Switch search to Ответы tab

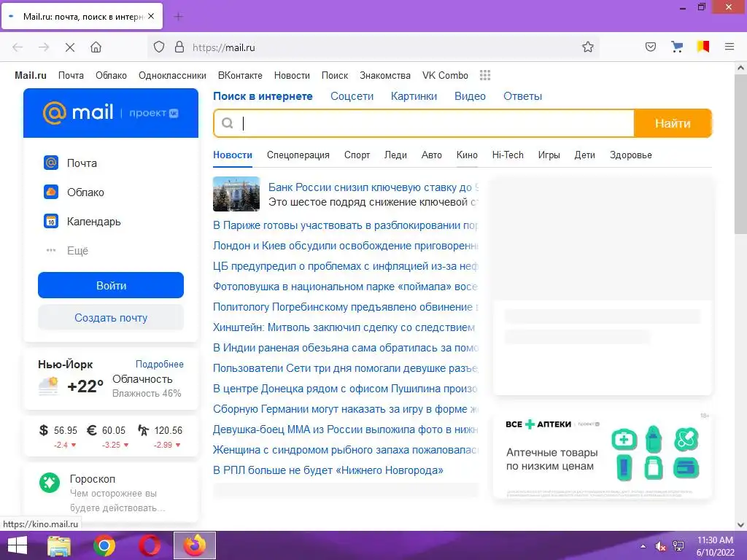(x=522, y=96)
